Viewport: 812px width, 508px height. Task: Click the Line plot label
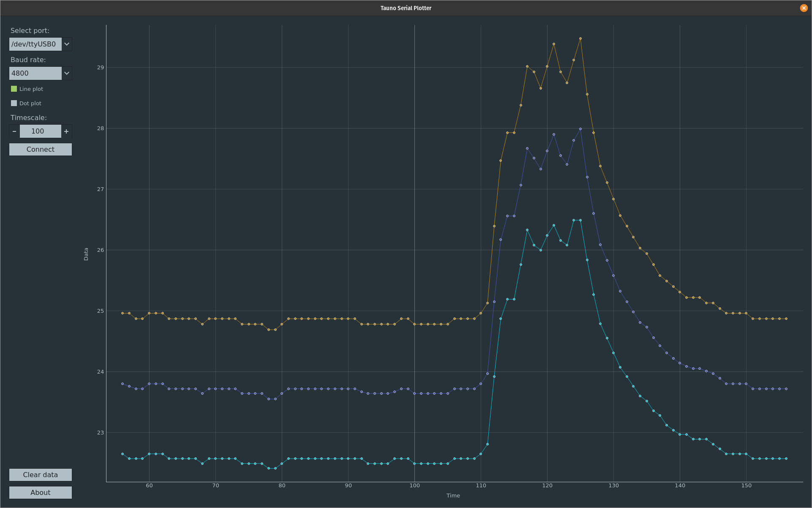[31, 89]
